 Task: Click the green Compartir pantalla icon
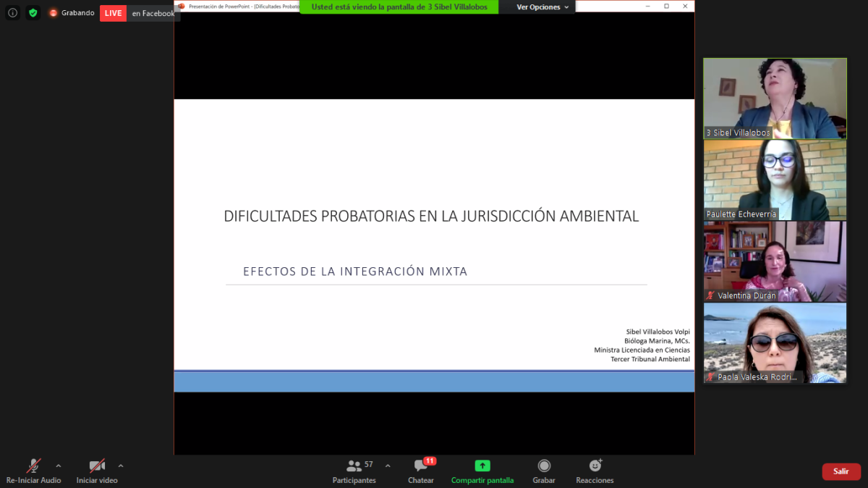click(482, 466)
